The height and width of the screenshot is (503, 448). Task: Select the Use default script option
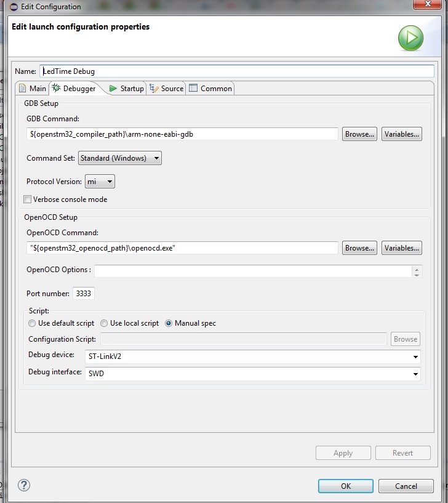[x=33, y=323]
